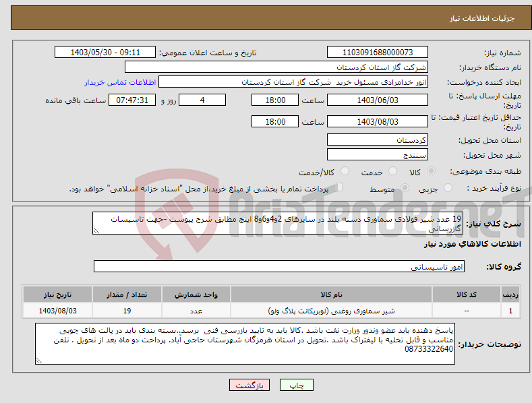Click the item name cell شیر سماوری روغنی

[x=331, y=311]
